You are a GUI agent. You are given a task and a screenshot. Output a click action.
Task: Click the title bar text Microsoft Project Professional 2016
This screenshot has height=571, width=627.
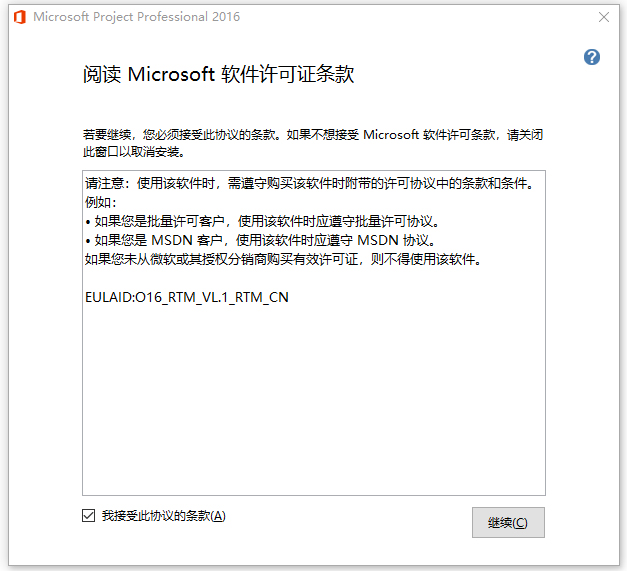pyautogui.click(x=137, y=17)
